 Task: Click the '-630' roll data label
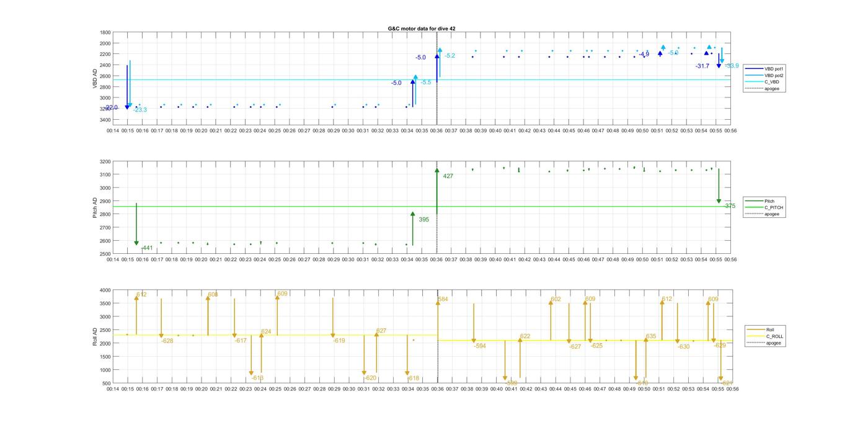(x=683, y=347)
